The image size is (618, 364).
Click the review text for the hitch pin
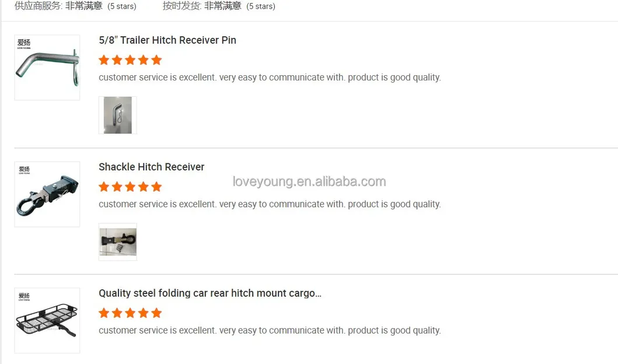click(x=270, y=78)
